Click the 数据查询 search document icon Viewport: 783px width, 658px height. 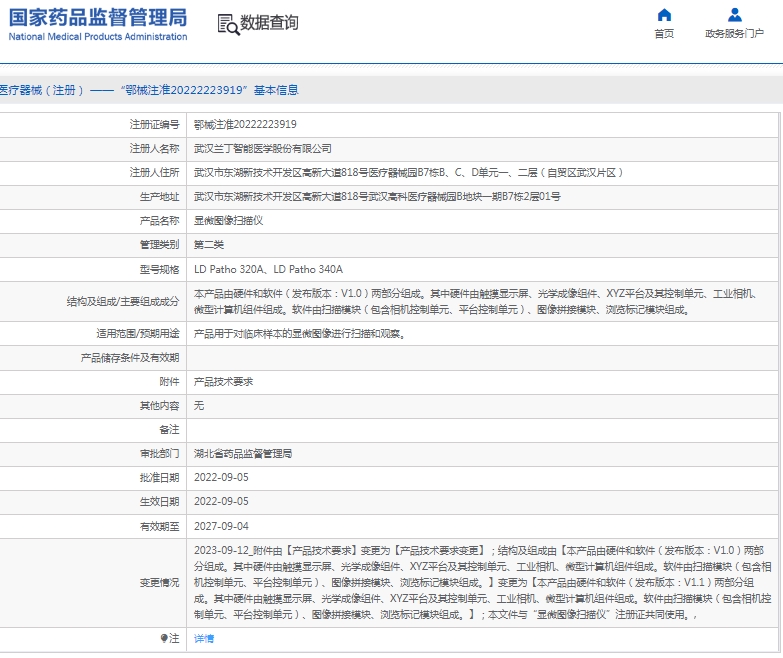(228, 24)
